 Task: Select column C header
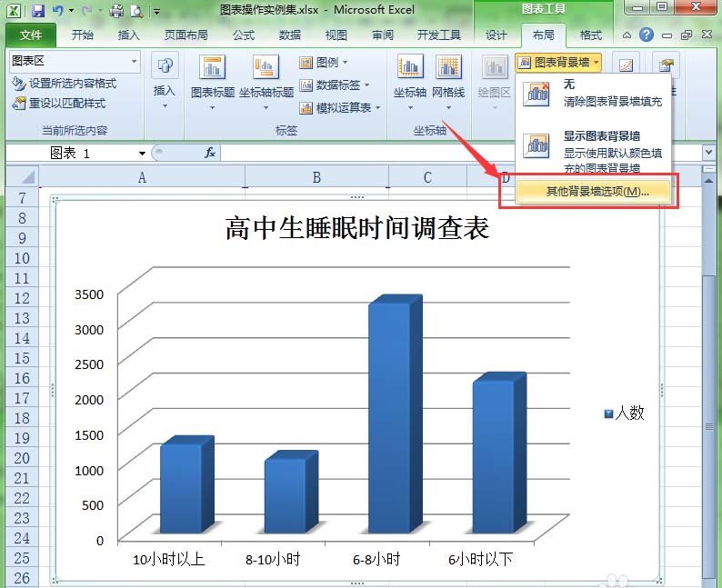pyautogui.click(x=427, y=177)
